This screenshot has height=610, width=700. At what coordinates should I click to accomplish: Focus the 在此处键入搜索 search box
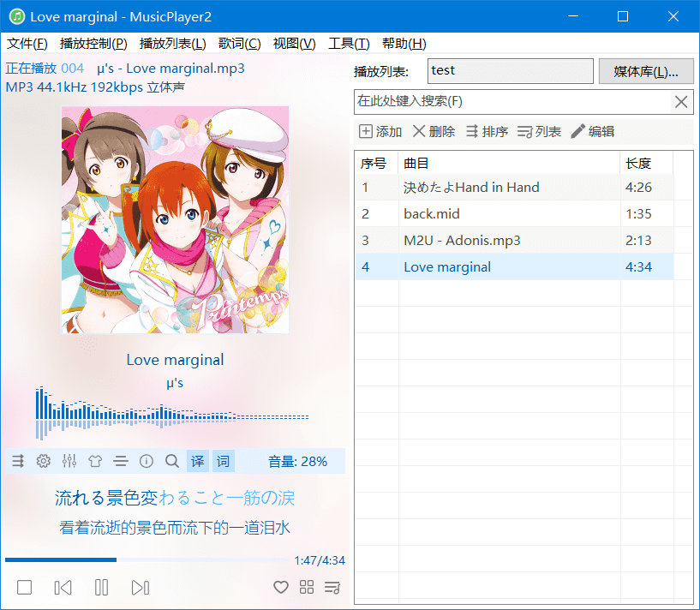click(512, 101)
